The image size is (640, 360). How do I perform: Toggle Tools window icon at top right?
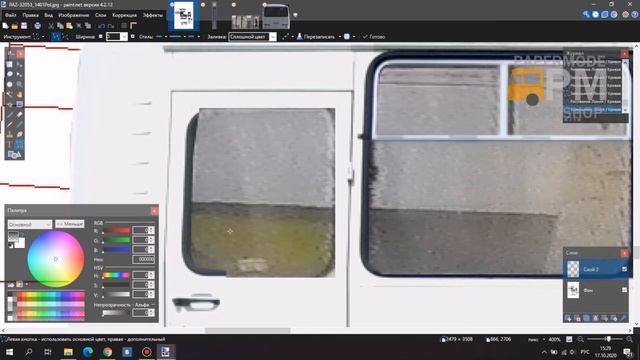pyautogui.click(x=586, y=15)
